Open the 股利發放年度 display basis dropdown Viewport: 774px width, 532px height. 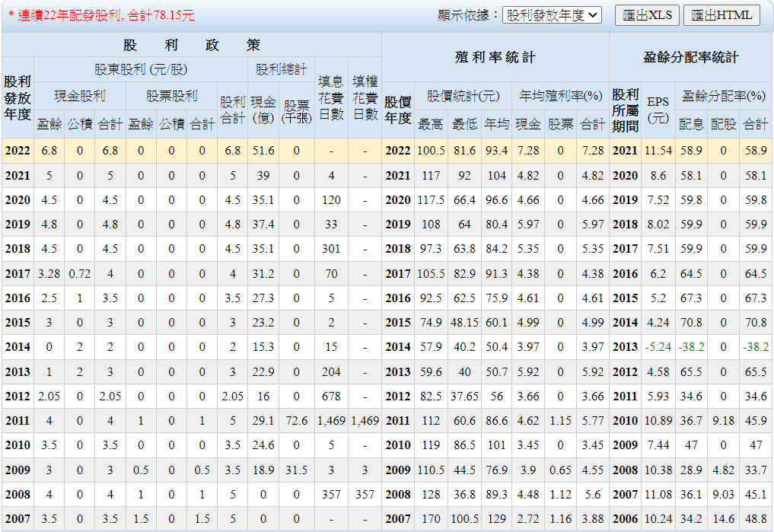click(552, 15)
